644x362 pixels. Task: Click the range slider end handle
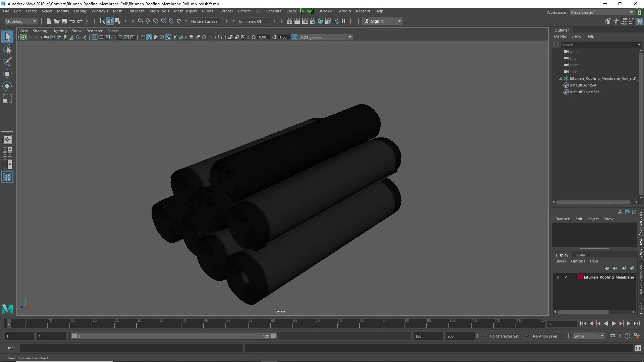coord(273,336)
